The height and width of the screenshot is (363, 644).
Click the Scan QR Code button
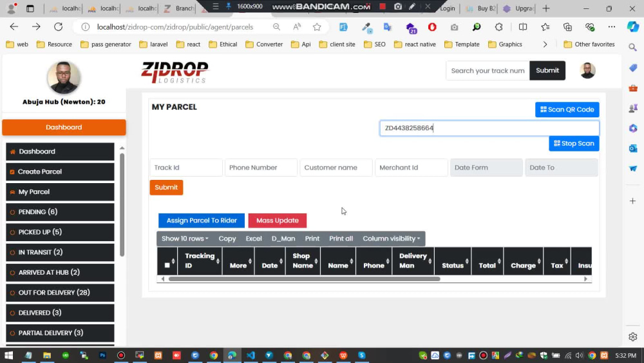tap(567, 110)
